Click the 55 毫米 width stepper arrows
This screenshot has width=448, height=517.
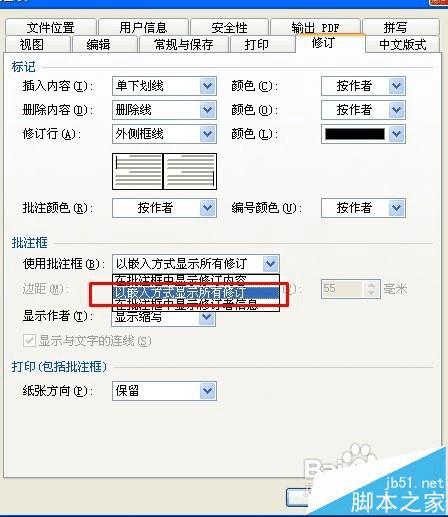(371, 288)
